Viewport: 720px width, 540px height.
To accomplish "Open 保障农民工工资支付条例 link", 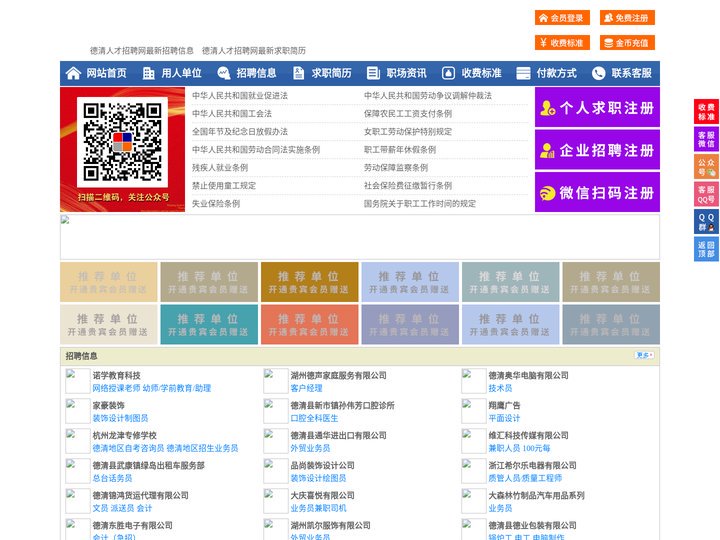I will click(x=408, y=113).
